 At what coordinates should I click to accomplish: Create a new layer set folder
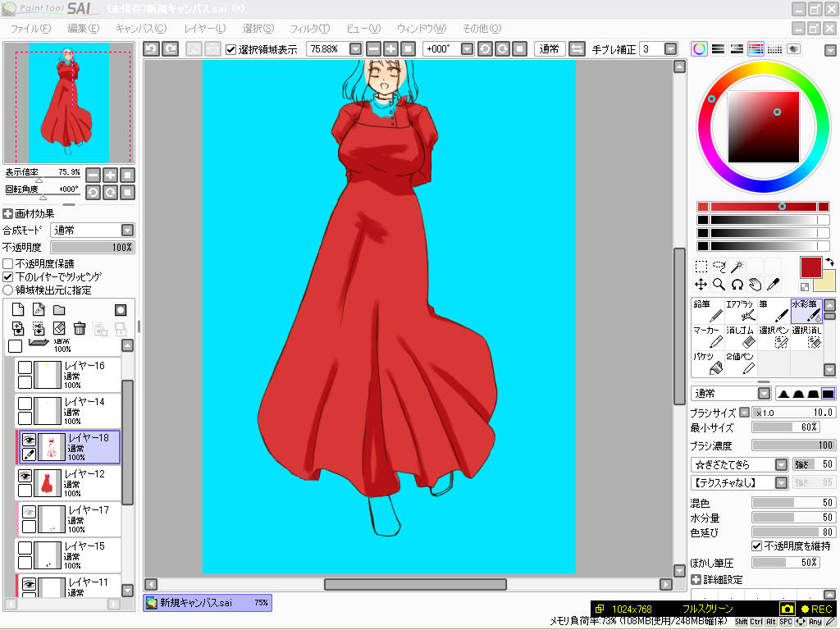(59, 310)
